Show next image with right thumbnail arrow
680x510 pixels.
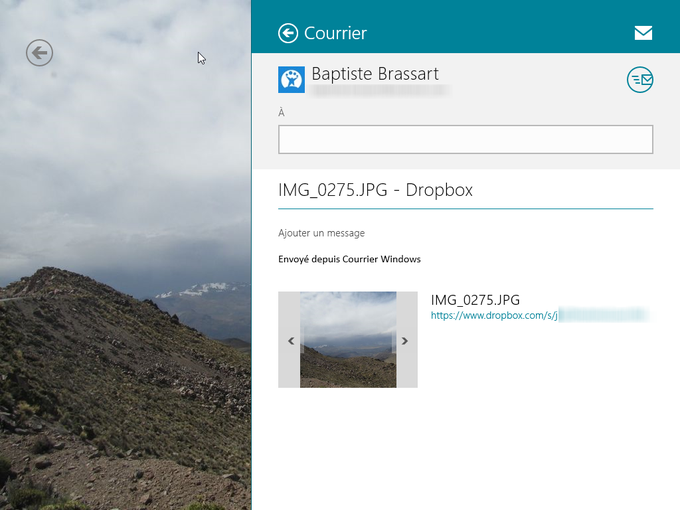[x=405, y=341]
